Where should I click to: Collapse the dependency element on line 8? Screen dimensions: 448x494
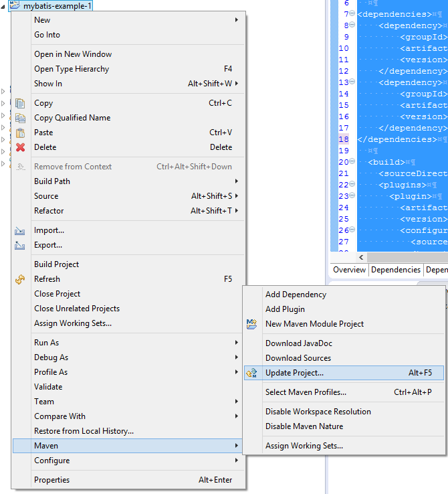(352, 25)
